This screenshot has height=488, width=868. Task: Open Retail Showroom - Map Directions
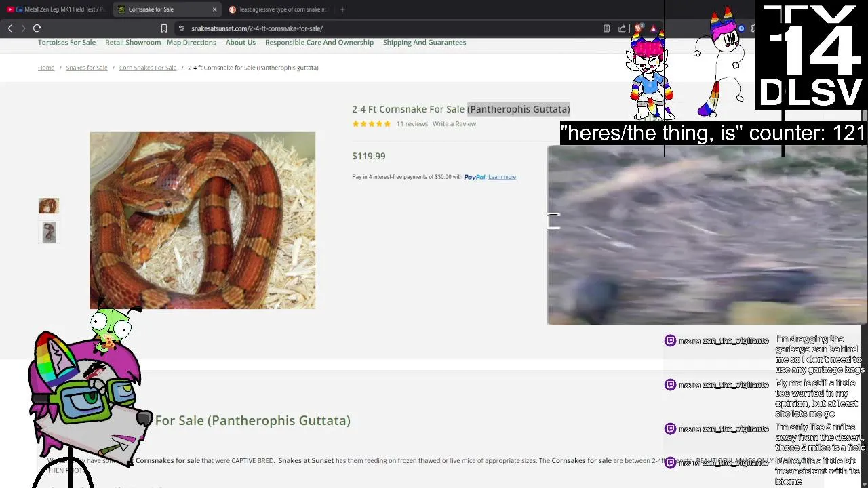coord(161,42)
